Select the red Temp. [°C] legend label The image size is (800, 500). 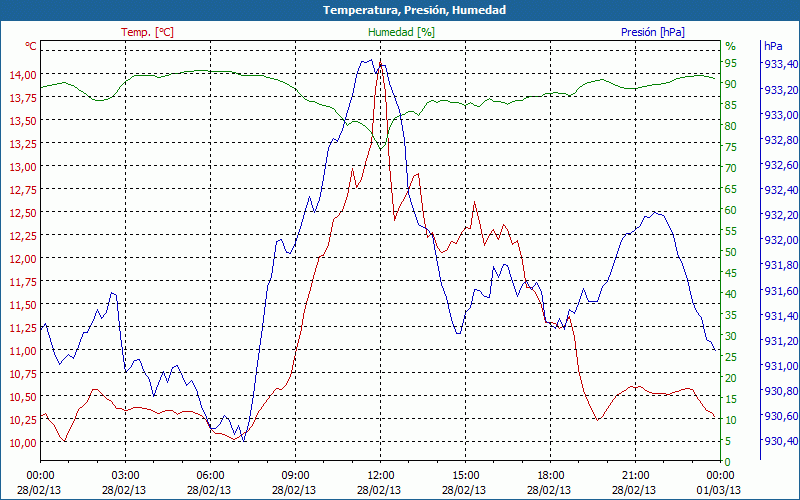click(x=147, y=32)
